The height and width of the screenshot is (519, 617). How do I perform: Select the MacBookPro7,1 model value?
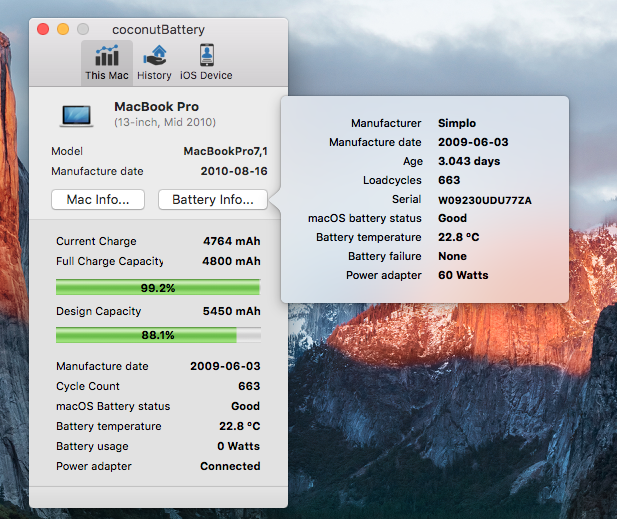pyautogui.click(x=225, y=151)
